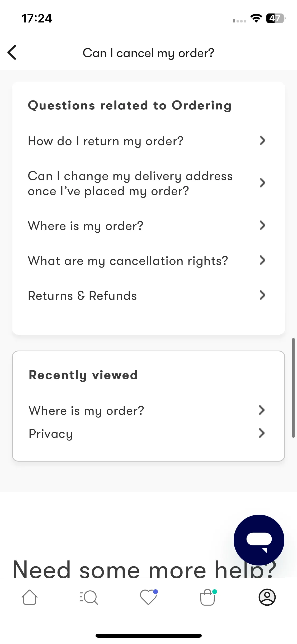The height and width of the screenshot is (644, 297).
Task: Tap the battery indicator icon
Action: pyautogui.click(x=276, y=18)
